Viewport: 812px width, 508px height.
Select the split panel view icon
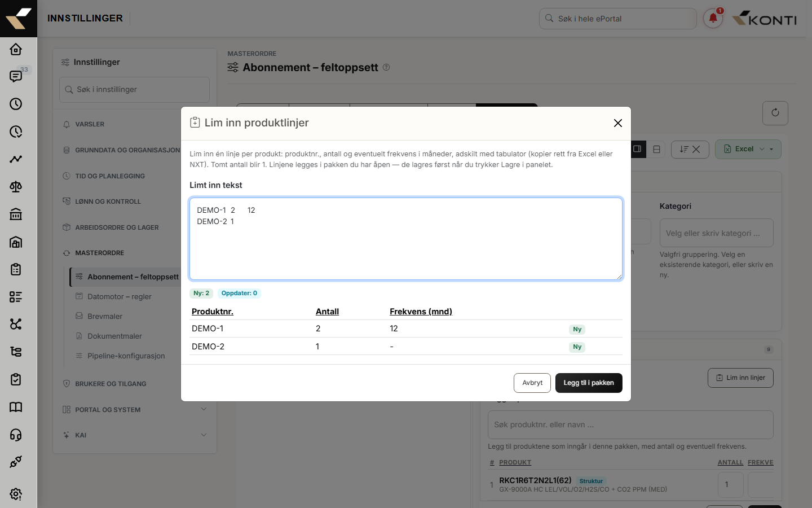(637, 149)
